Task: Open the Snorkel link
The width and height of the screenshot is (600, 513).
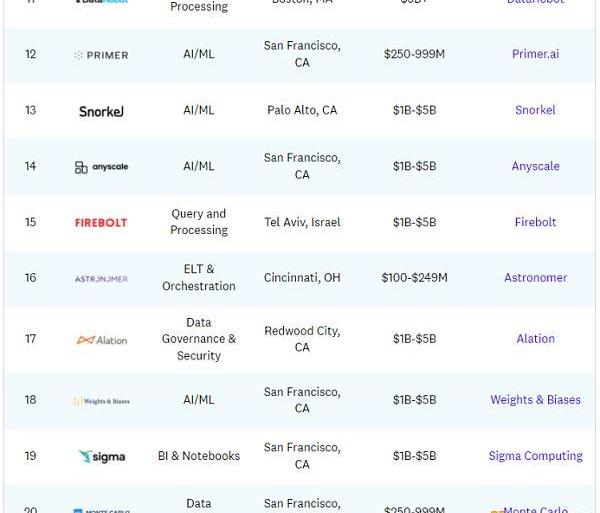Action: (535, 110)
